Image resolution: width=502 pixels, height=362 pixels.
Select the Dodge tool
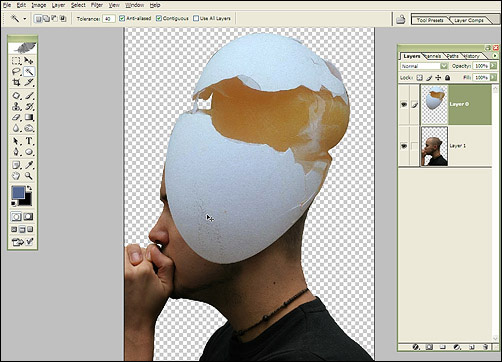click(29, 128)
